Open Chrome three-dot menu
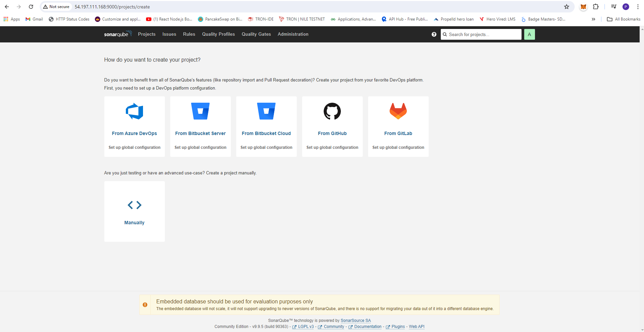This screenshot has height=332, width=644. pos(638,7)
